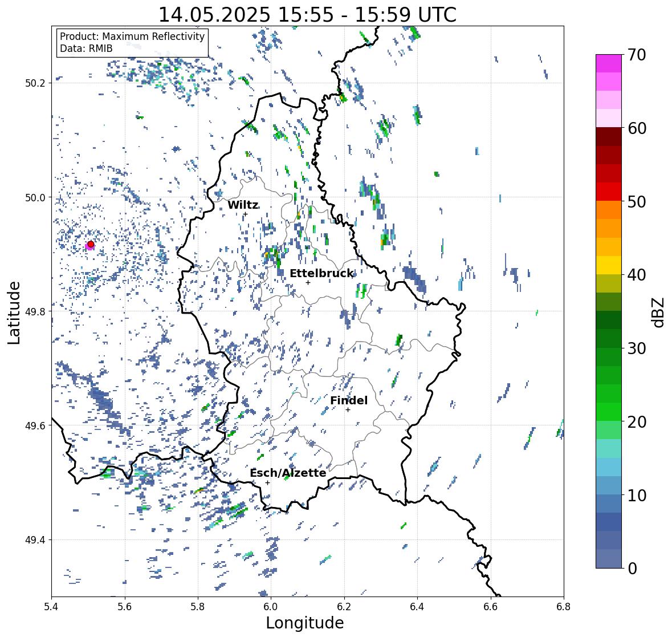Screen dimensions: 672x637
Task: Click the 49.6 latitude tick label
Action: [34, 425]
